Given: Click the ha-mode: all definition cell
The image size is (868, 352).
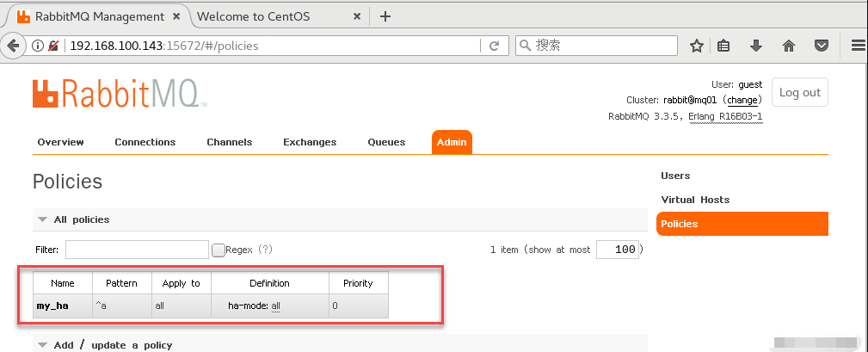Looking at the screenshot, I should (x=270, y=306).
